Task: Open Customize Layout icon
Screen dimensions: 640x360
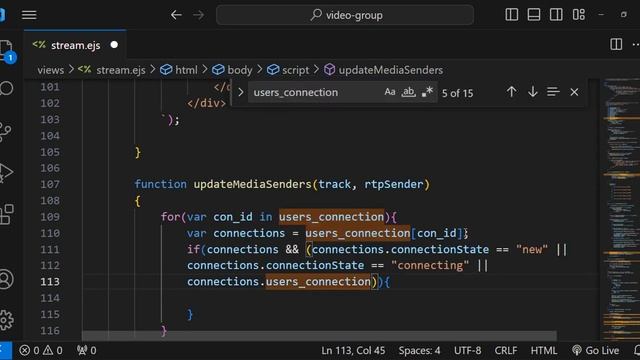Action: pyautogui.click(x=579, y=15)
